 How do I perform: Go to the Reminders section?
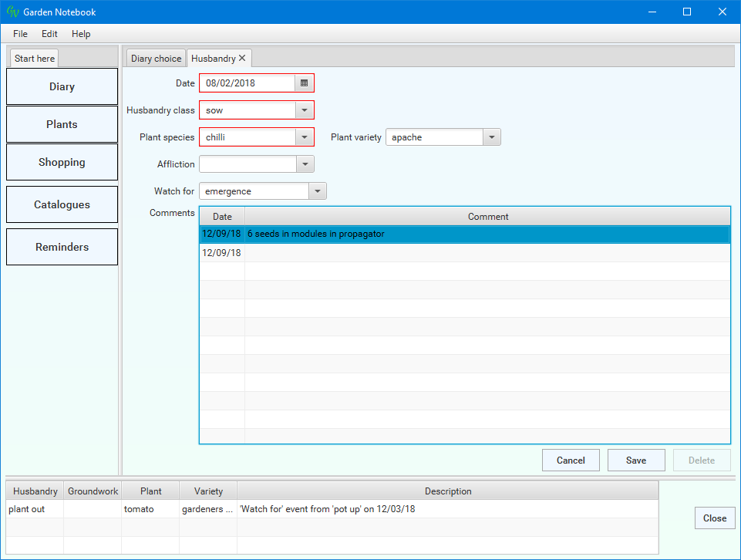point(62,247)
